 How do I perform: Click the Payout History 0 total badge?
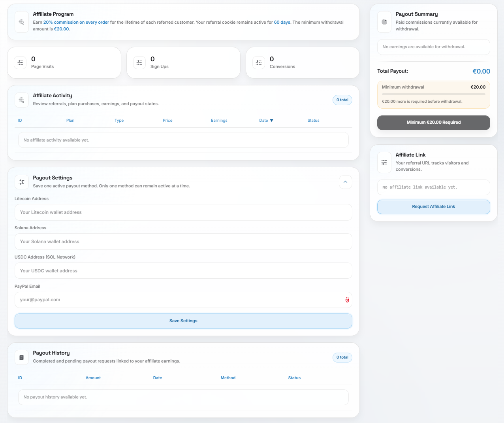tap(342, 357)
